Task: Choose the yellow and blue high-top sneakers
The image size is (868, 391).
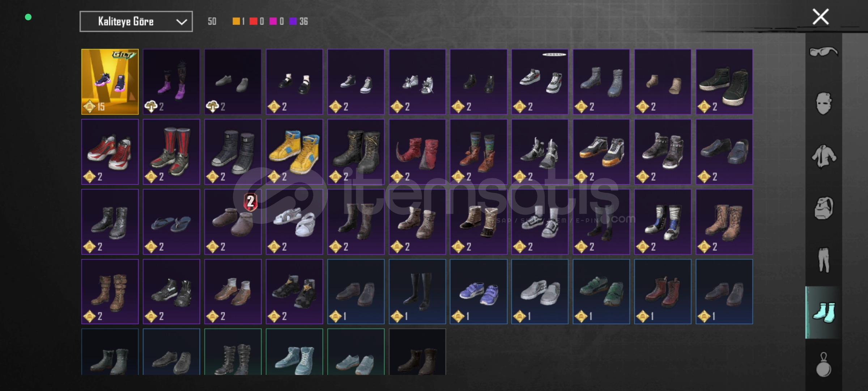Action: (x=294, y=152)
